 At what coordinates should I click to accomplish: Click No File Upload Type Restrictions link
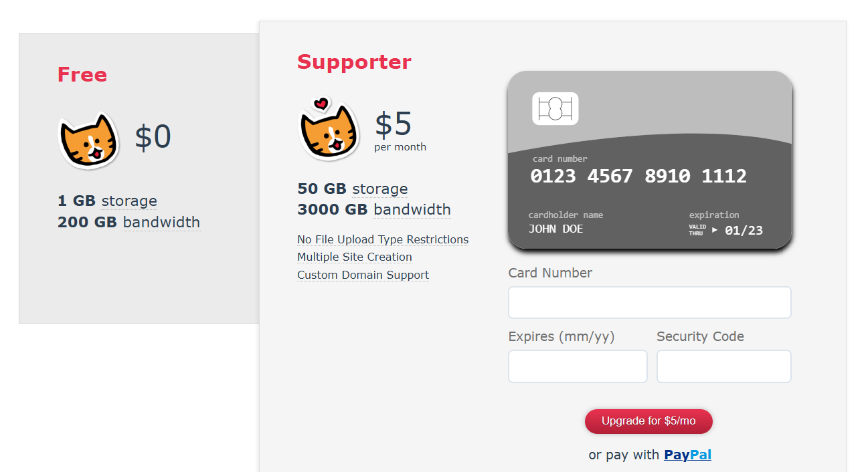(383, 239)
